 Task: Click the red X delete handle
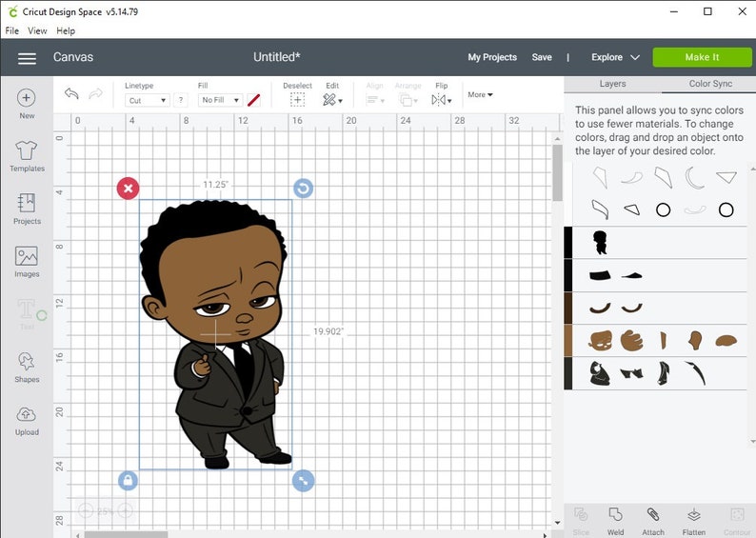(x=128, y=188)
